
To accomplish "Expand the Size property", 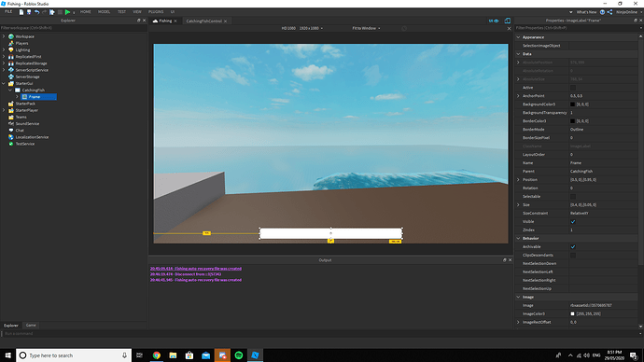I will 518,205.
